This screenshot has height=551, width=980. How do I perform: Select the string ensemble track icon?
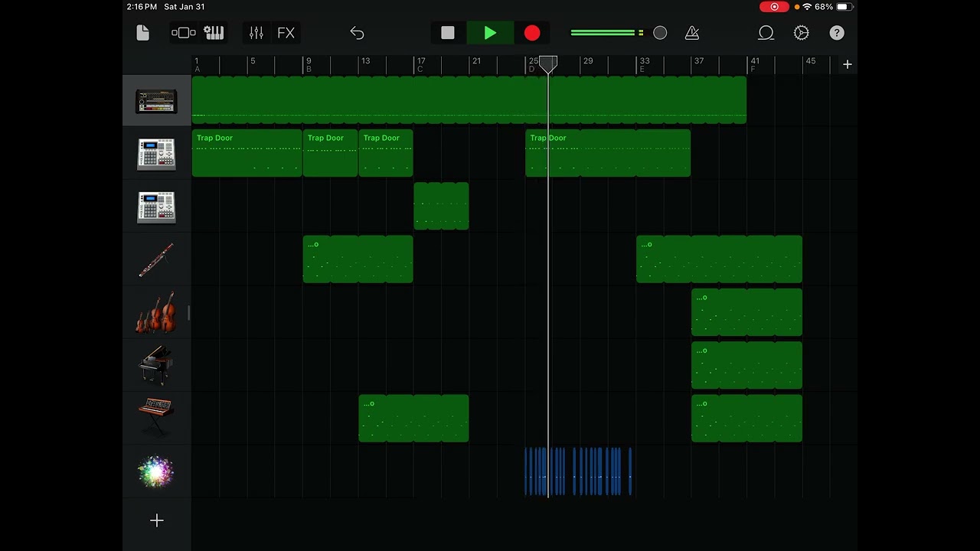156,312
